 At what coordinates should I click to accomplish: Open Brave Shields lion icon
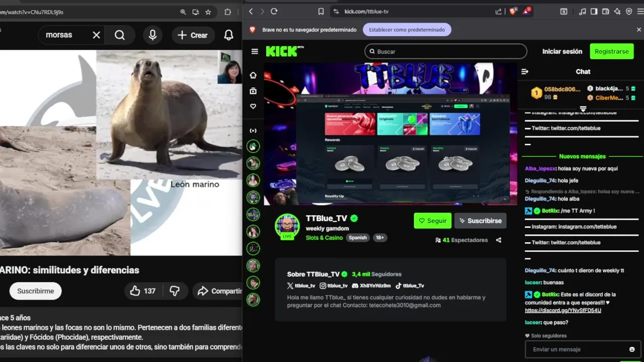513,12
